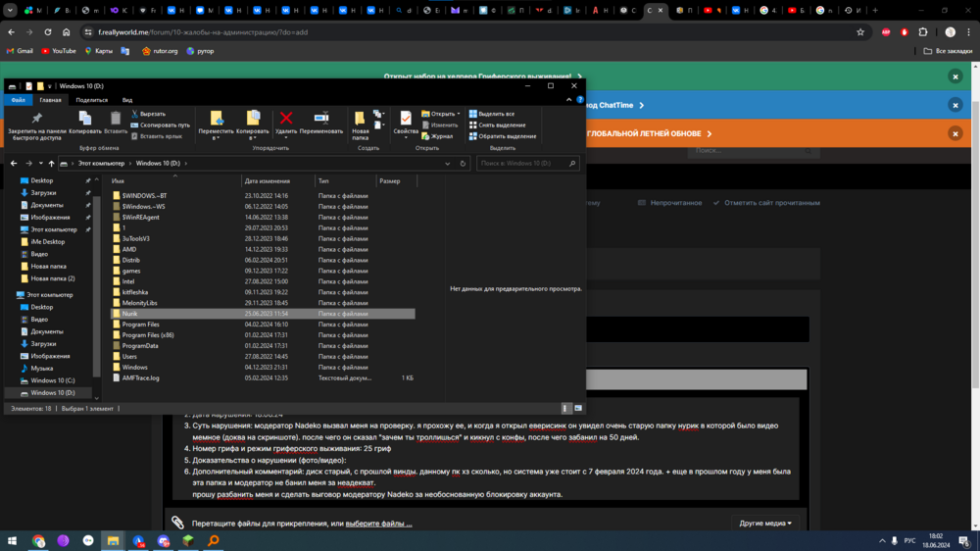
Task: Click 'Выделить все' select all icon
Action: pos(492,114)
